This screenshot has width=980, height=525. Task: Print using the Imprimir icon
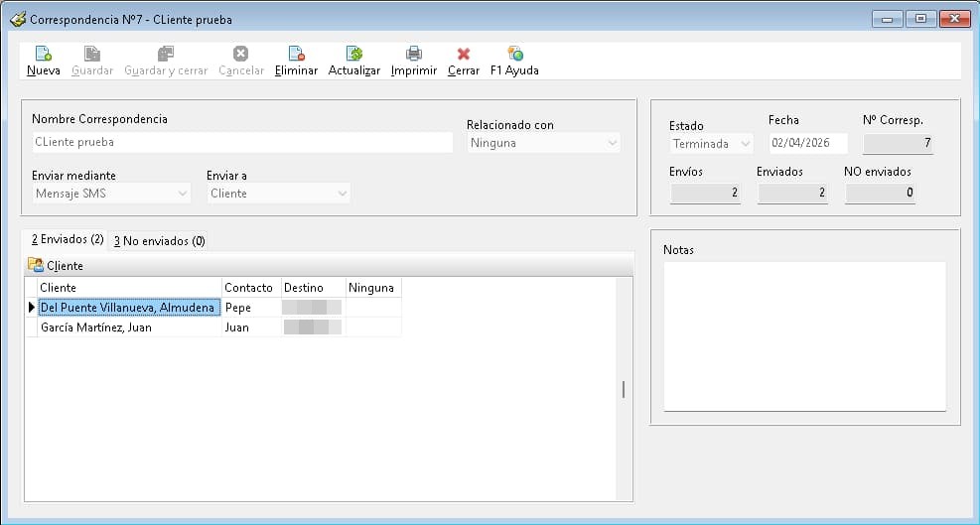tap(414, 55)
